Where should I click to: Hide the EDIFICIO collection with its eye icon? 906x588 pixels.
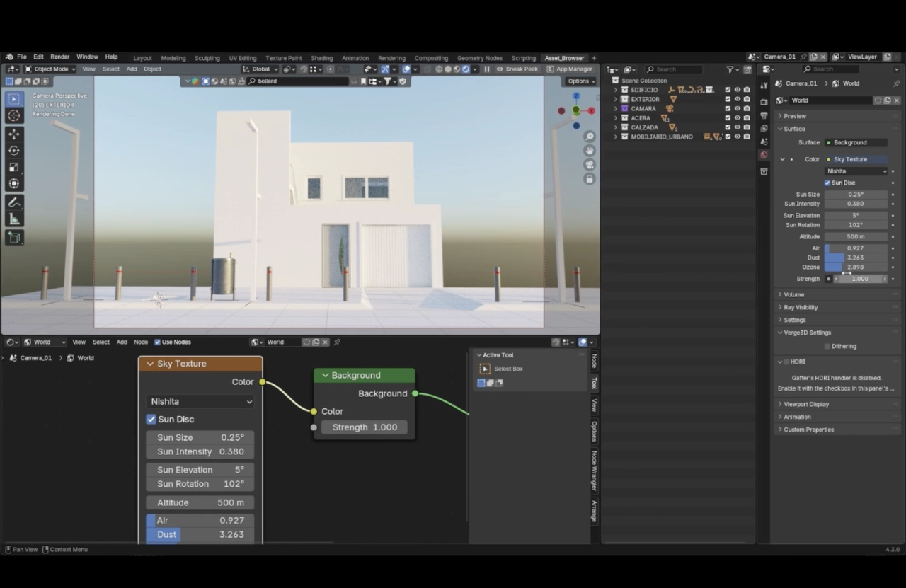(737, 90)
